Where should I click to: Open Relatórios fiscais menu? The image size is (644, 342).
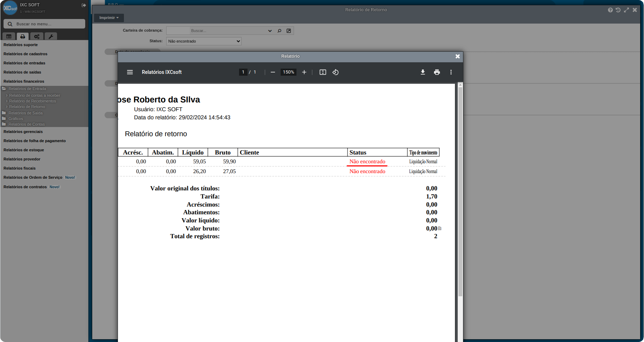point(19,168)
